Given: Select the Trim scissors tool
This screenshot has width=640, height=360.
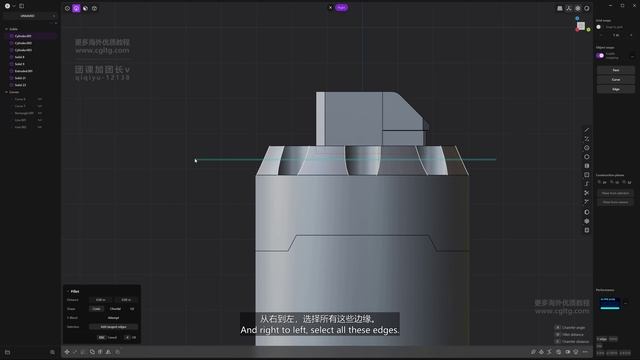Looking at the screenshot, I should 587,193.
